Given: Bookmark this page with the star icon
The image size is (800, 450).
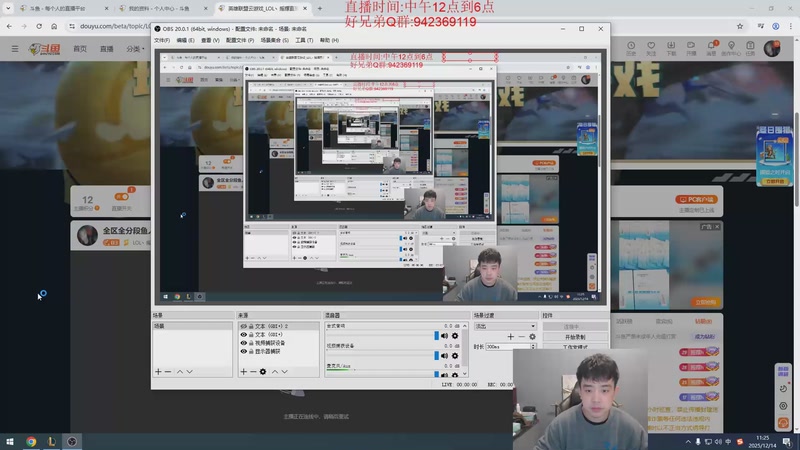Looking at the screenshot, I should click(740, 26).
